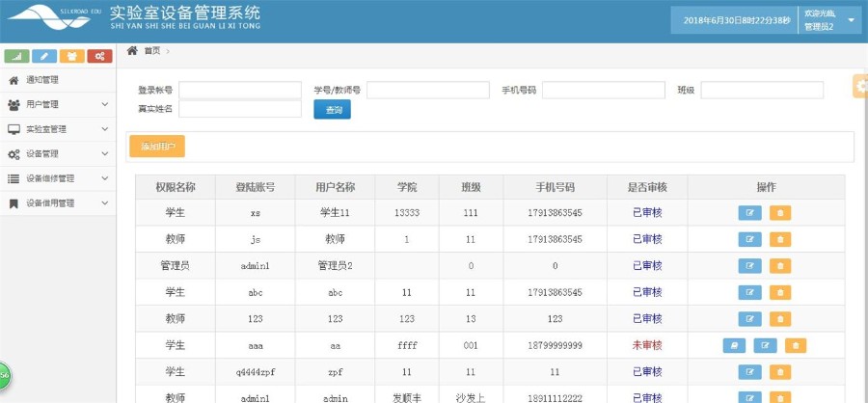Edit the row with phone 123
Screen dimensions: 868x403
(x=749, y=319)
